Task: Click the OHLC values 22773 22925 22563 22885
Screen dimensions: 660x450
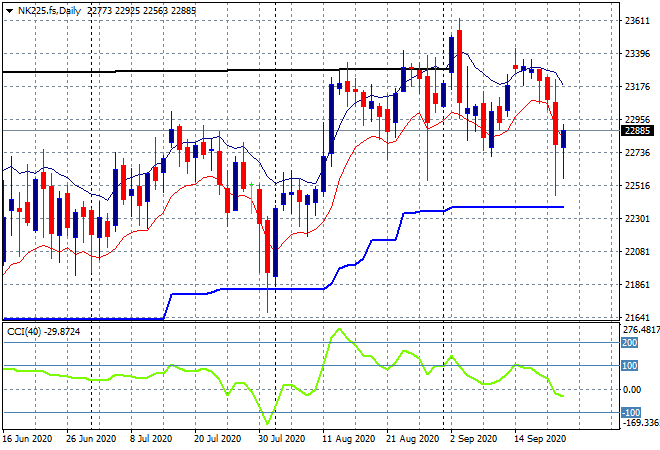Action: 141,11
